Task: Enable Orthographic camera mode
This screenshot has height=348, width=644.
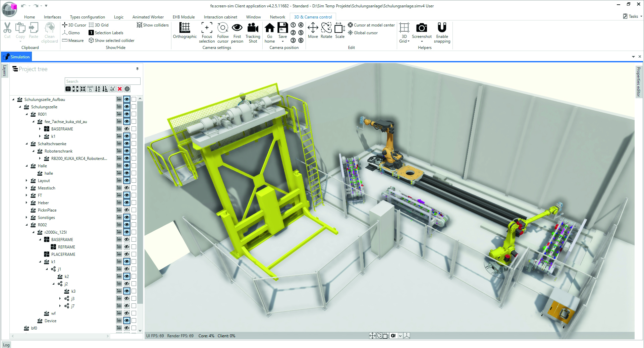Action: click(x=184, y=32)
